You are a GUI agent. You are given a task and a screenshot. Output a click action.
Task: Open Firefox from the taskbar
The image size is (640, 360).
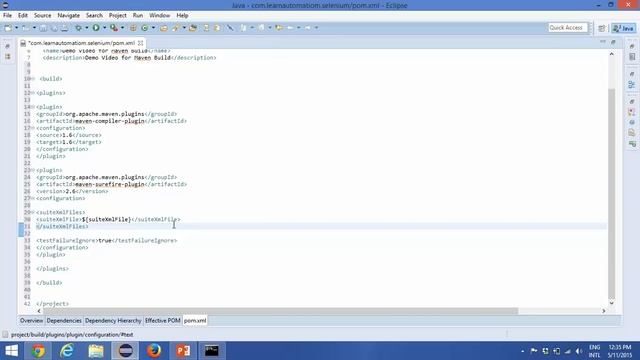(x=154, y=351)
